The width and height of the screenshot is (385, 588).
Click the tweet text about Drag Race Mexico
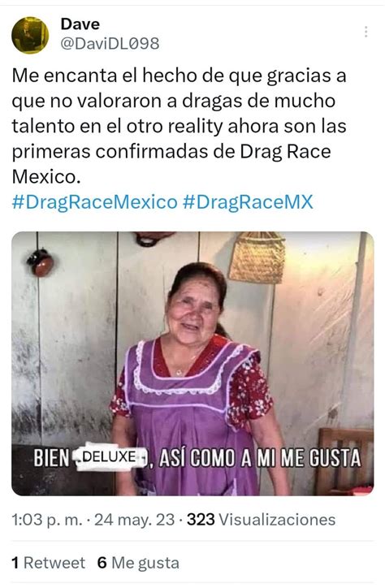pyautogui.click(x=180, y=126)
